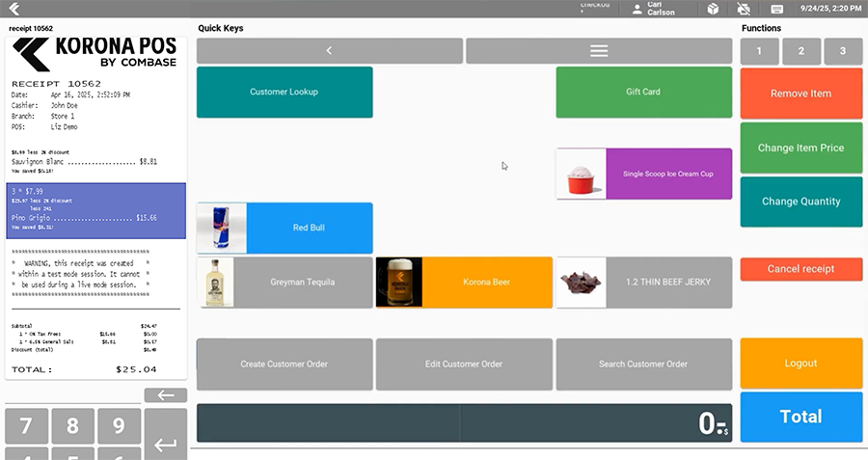
Task: Select the highlighted Pino Grigio receipt line
Action: pyautogui.click(x=95, y=211)
